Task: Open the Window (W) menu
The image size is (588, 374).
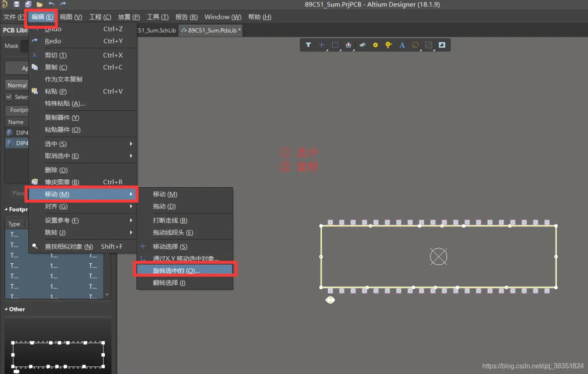Action: pyautogui.click(x=223, y=17)
